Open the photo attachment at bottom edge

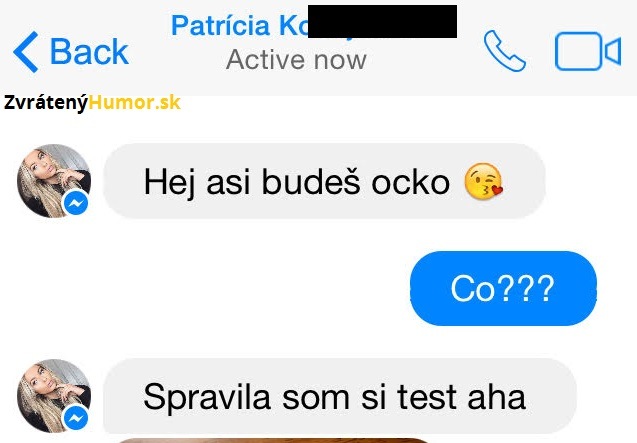[x=272, y=441]
